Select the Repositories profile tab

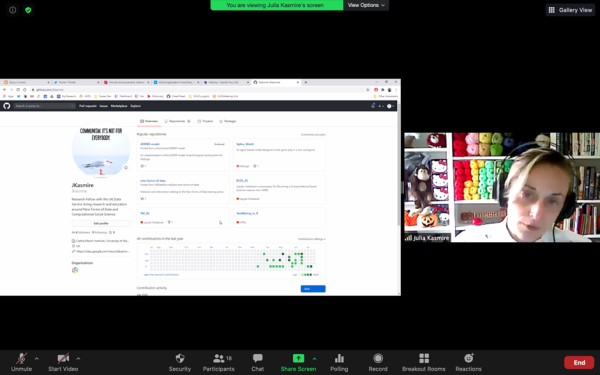pyautogui.click(x=177, y=121)
